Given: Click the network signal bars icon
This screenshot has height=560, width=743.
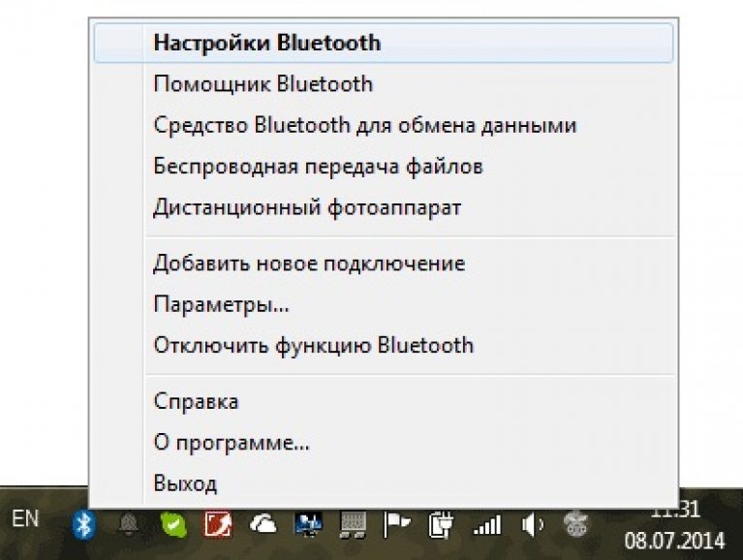Looking at the screenshot, I should [x=486, y=524].
